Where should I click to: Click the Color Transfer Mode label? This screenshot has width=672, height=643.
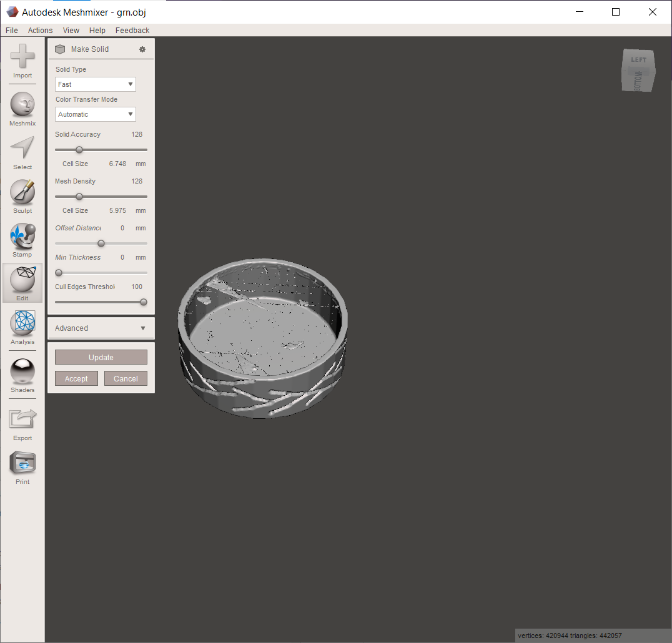pos(86,99)
